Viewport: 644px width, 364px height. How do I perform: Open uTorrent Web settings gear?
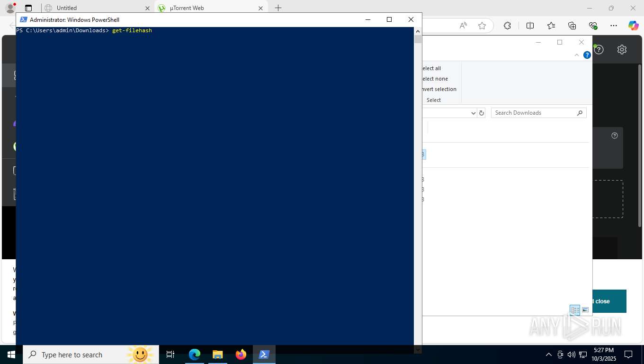coord(622,49)
